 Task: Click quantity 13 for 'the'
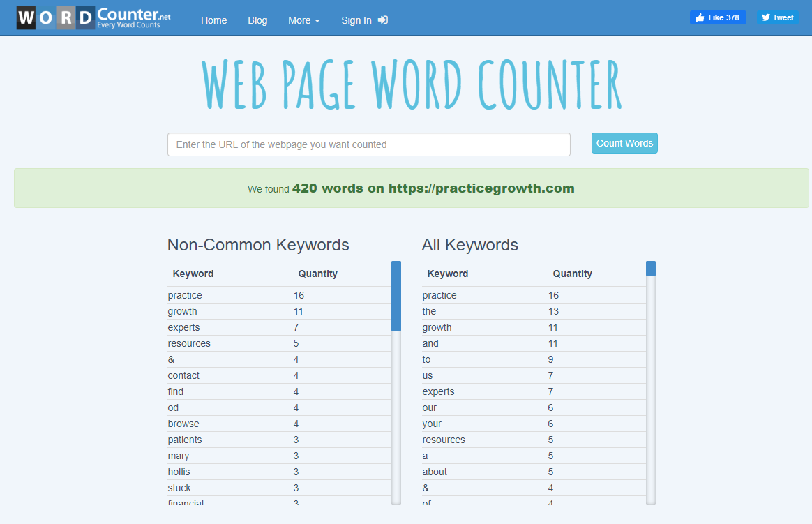554,311
